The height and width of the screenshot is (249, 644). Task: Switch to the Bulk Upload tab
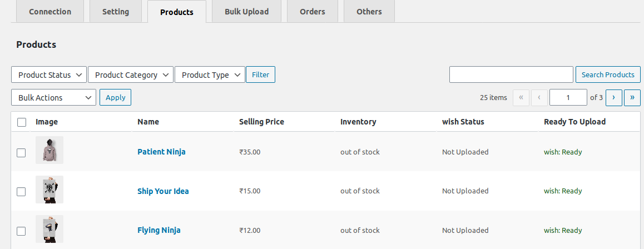click(246, 12)
